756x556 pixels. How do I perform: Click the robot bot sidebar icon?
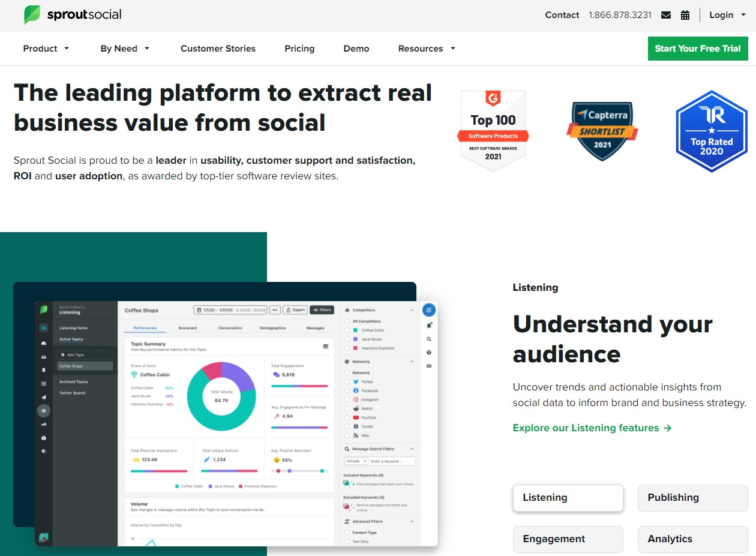pyautogui.click(x=43, y=438)
